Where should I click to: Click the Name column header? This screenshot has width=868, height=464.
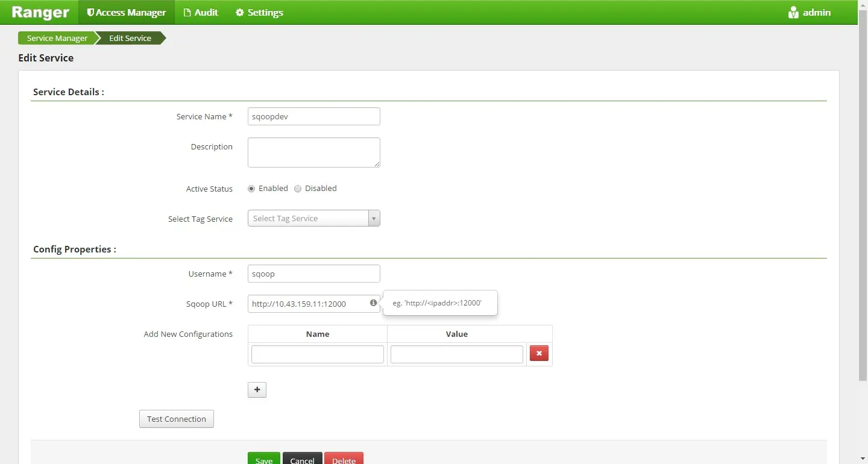318,334
